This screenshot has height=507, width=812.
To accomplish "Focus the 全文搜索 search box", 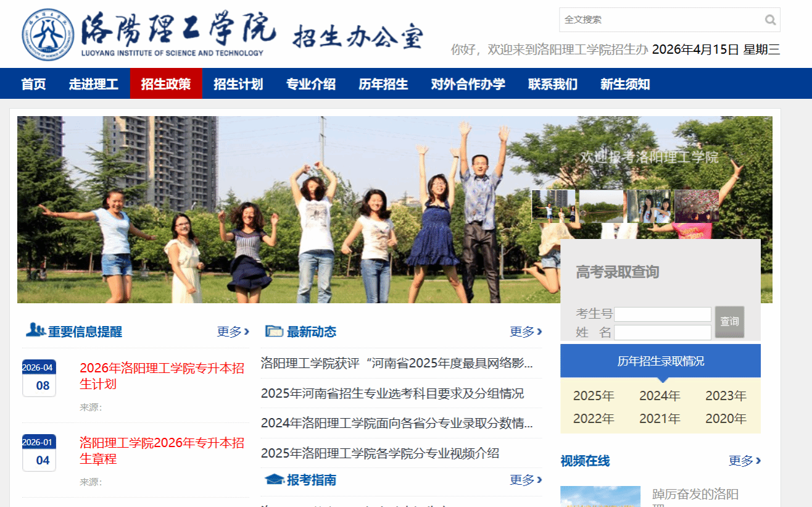I will 660,20.
